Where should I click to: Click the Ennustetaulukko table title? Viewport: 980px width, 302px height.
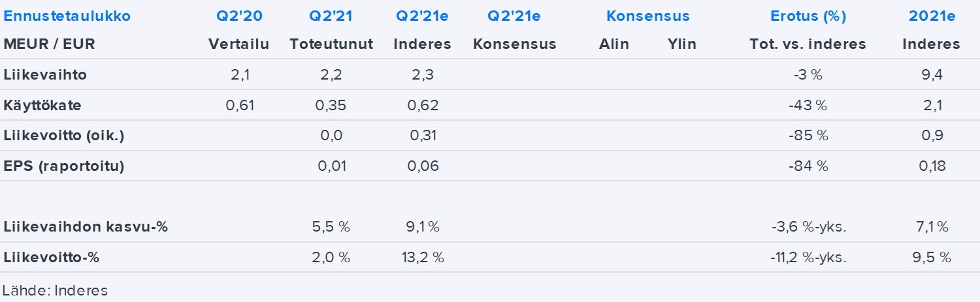[67, 16]
